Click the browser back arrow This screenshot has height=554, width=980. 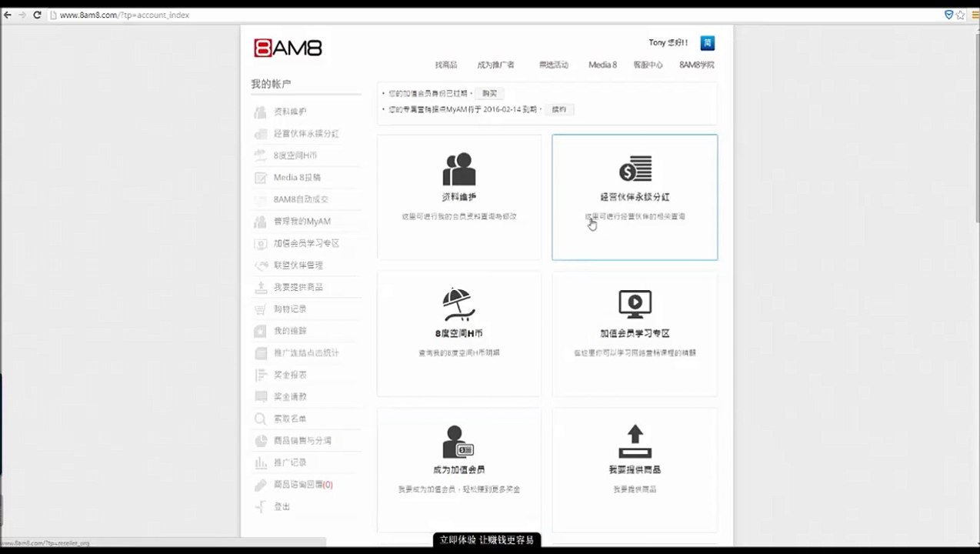[8, 15]
